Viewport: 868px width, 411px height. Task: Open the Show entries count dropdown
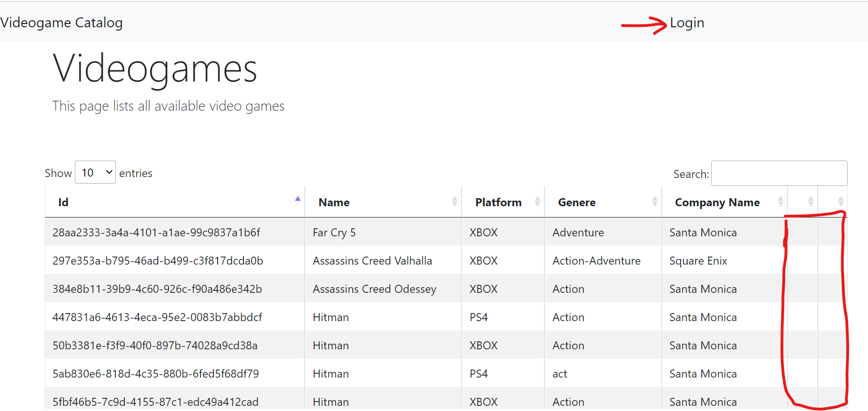click(95, 172)
